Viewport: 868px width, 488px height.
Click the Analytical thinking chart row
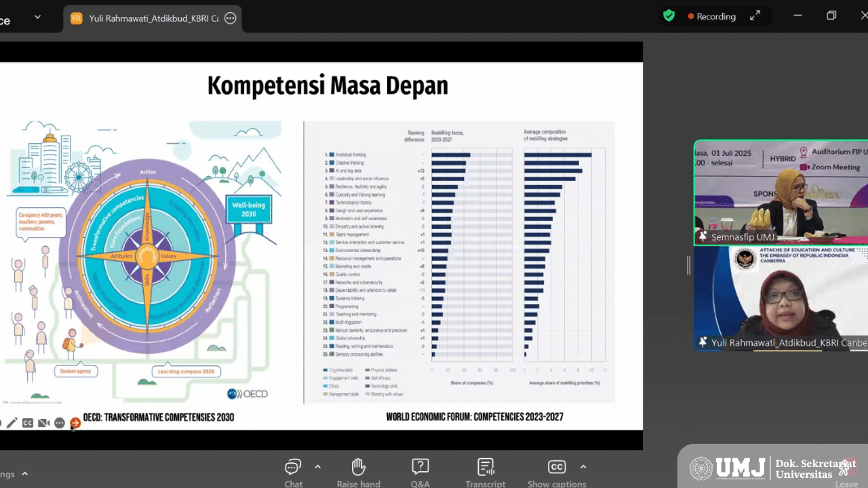click(458, 155)
